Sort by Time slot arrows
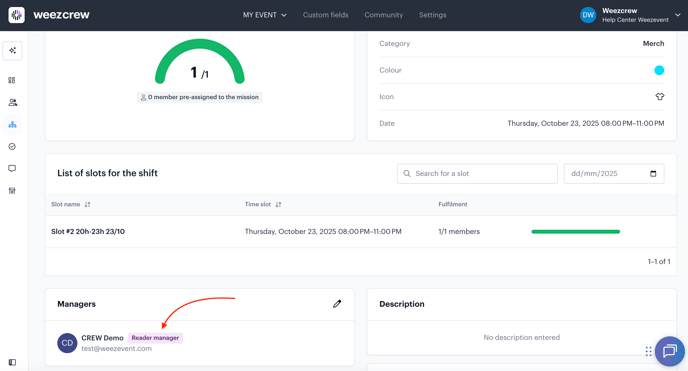 [278, 204]
